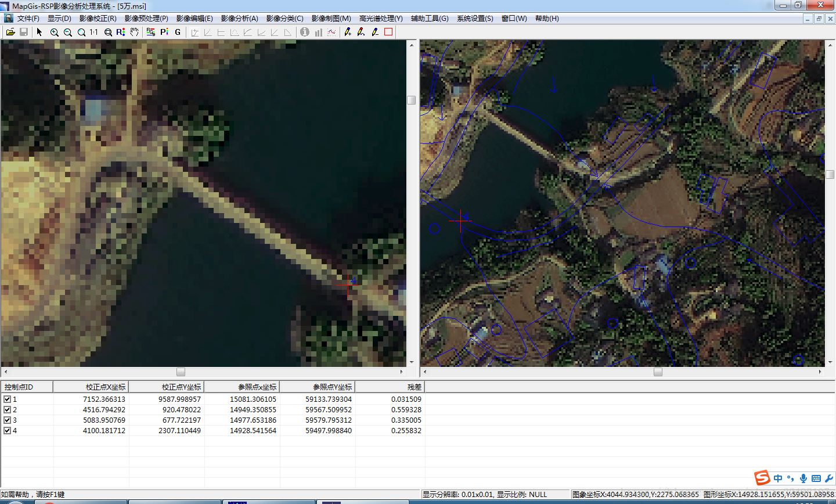This screenshot has width=836, height=504.
Task: Select the edit control point pencil
Action: tap(361, 32)
